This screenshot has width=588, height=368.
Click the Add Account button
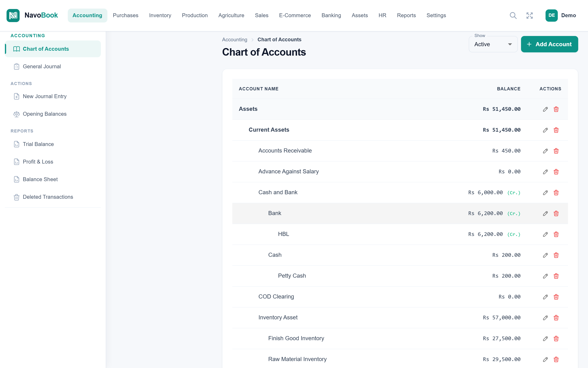[x=549, y=44]
